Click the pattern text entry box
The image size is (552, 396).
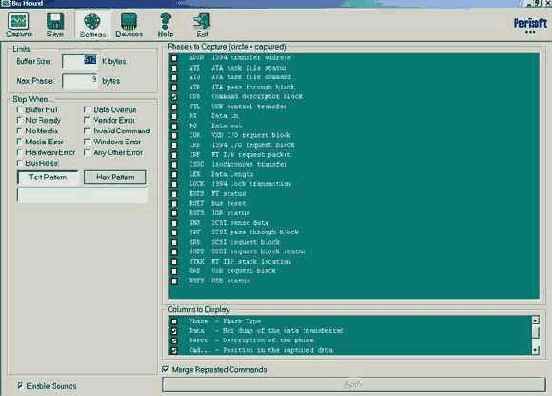pyautogui.click(x=82, y=196)
